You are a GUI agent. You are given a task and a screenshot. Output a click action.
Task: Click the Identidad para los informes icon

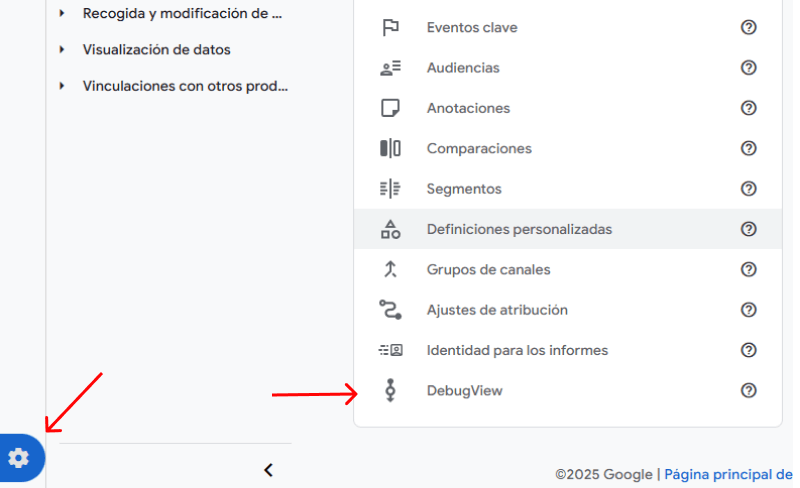tap(390, 350)
